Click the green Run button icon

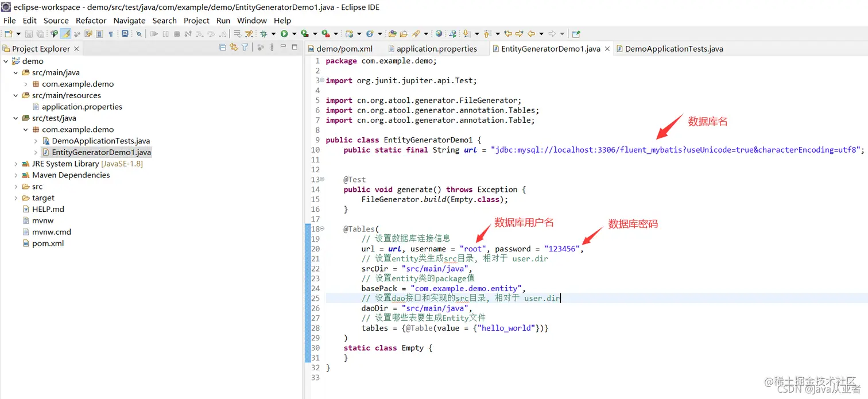pos(284,34)
